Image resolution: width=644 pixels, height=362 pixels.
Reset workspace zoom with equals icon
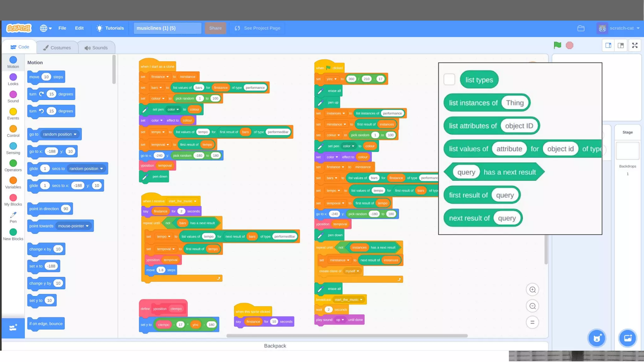pos(532,322)
